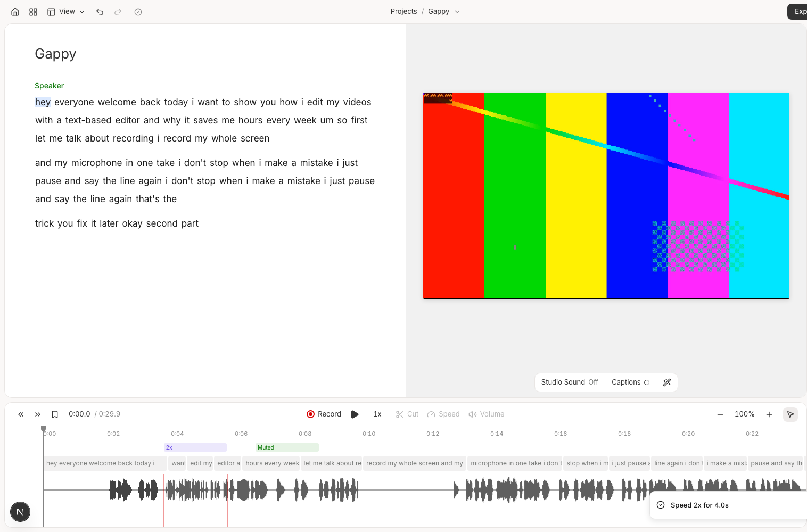This screenshot has height=532, width=807.
Task: Select the 2x speed region on timeline
Action: 195,447
